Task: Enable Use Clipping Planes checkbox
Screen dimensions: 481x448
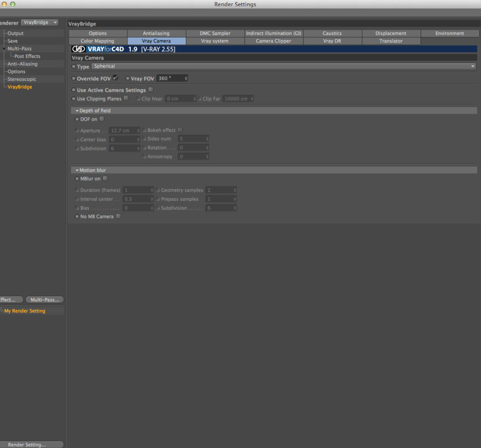Action: point(126,98)
